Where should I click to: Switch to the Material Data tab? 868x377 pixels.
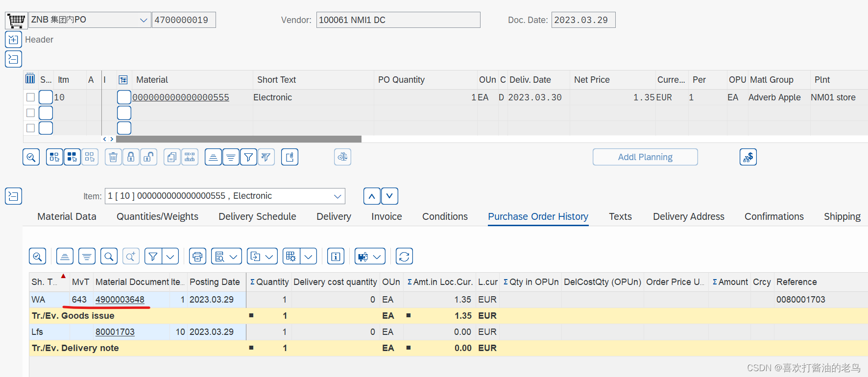coord(67,216)
